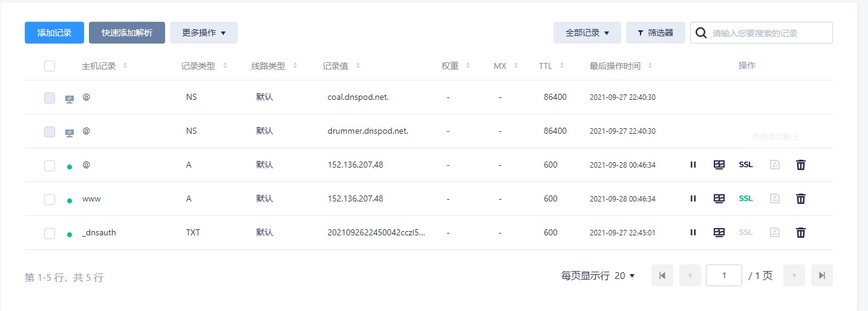Sort by 最后操作时间 column
This screenshot has width=868, height=311.
tap(650, 66)
